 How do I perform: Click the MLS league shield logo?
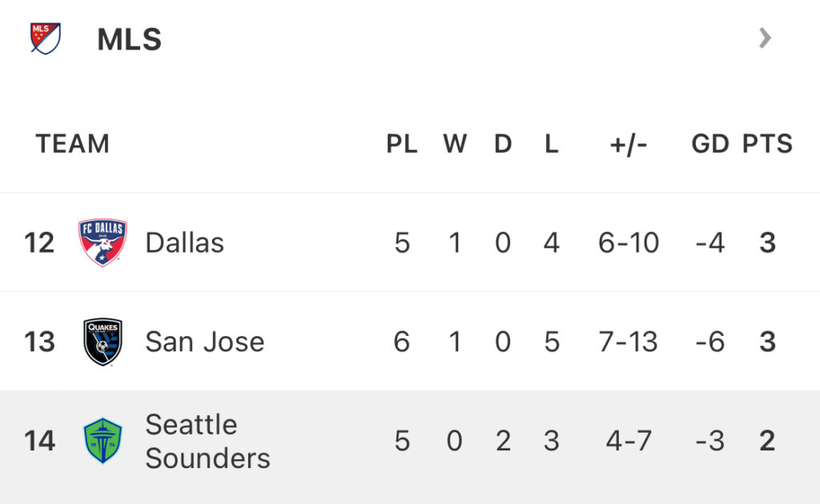tap(46, 38)
